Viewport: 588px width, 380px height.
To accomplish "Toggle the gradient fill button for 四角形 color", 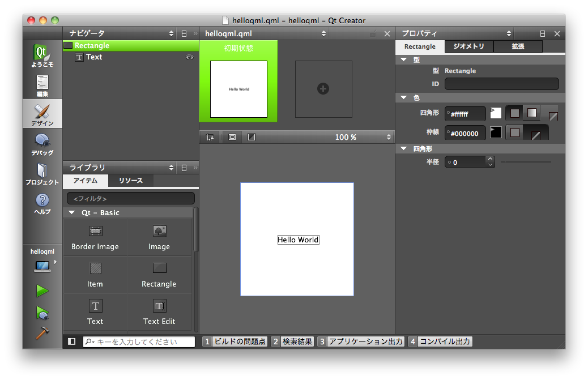I will pyautogui.click(x=531, y=113).
